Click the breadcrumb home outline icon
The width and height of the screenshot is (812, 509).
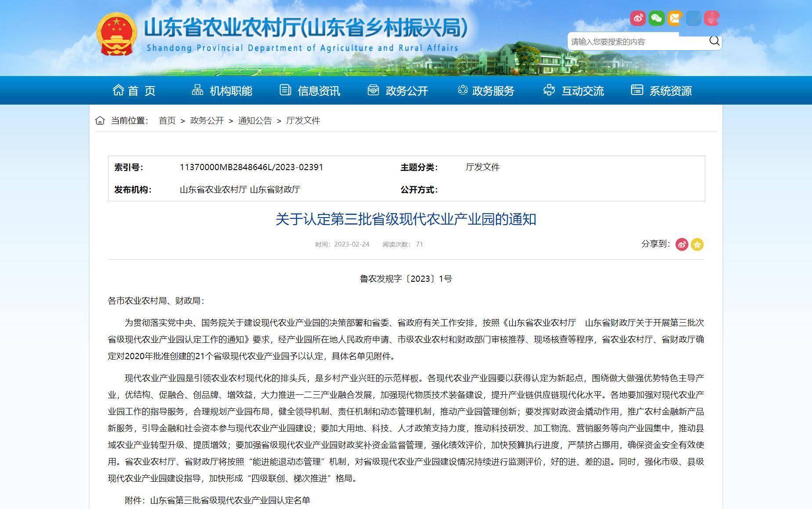click(x=100, y=120)
